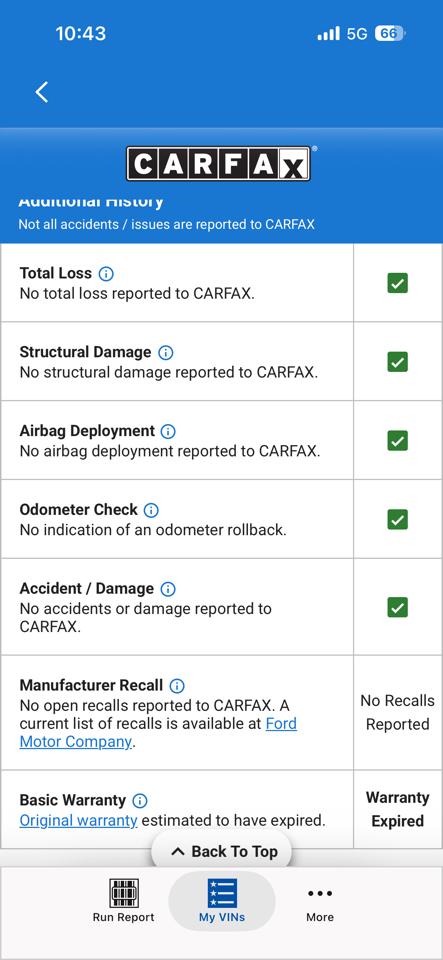Open the Original warranty link

(x=78, y=820)
